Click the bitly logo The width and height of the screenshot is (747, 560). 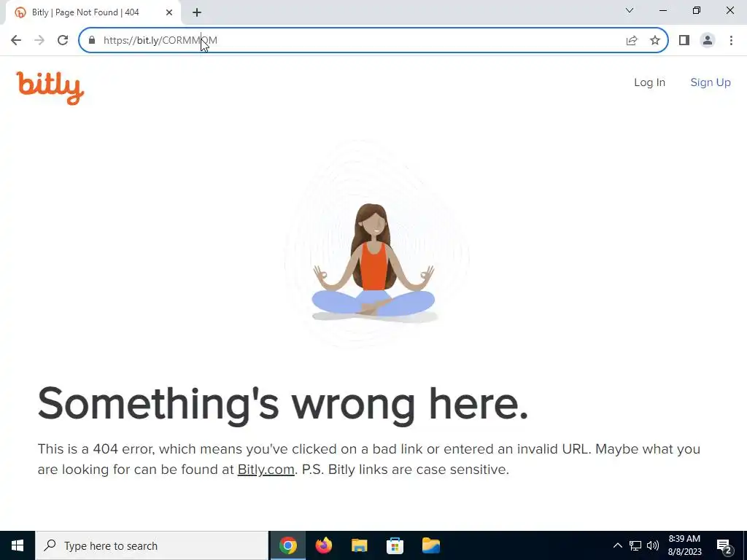coord(50,88)
